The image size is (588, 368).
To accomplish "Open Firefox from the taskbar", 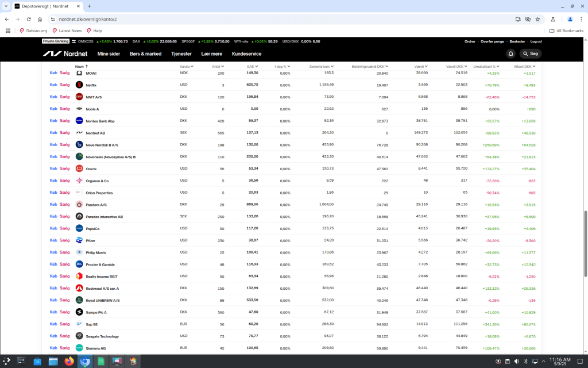I will pyautogui.click(x=69, y=361).
